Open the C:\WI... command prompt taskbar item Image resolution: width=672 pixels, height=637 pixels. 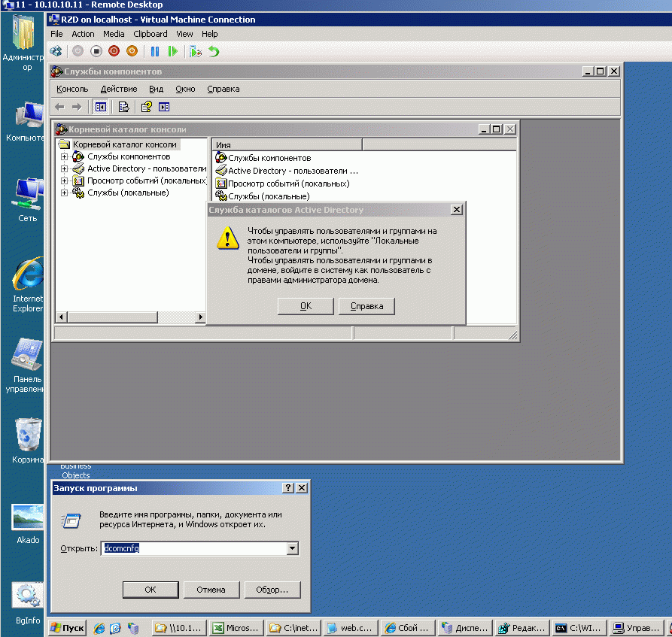coord(579,628)
